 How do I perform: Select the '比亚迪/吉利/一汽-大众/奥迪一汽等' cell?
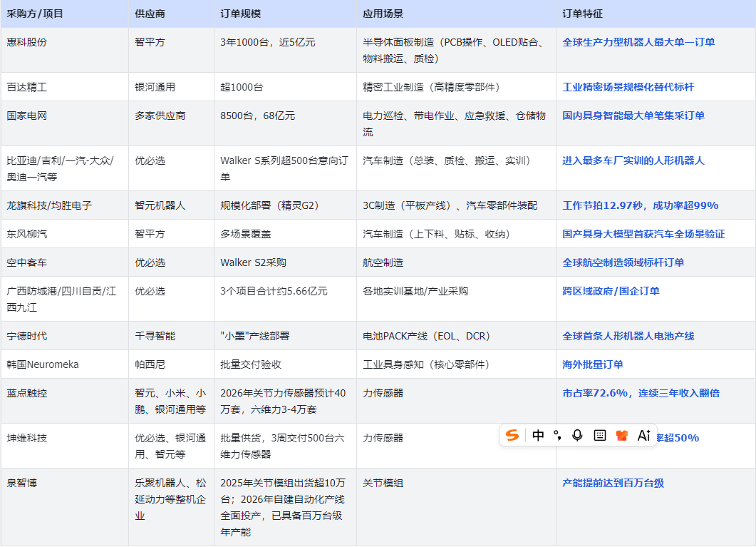point(65,168)
